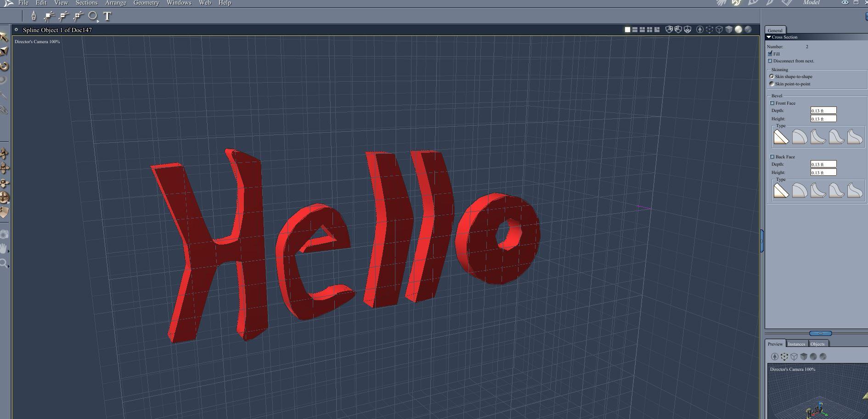
Task: Enable the Back Face bevel checkbox
Action: 772,156
